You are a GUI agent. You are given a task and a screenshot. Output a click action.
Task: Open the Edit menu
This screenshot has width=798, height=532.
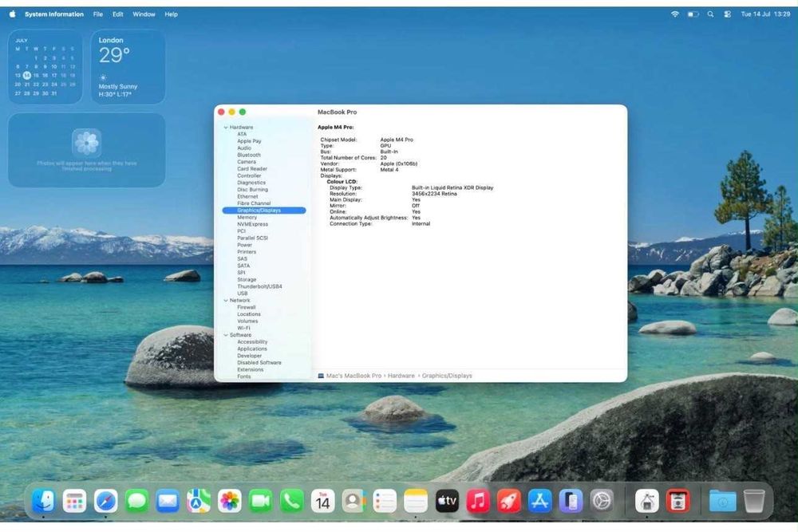click(x=117, y=14)
